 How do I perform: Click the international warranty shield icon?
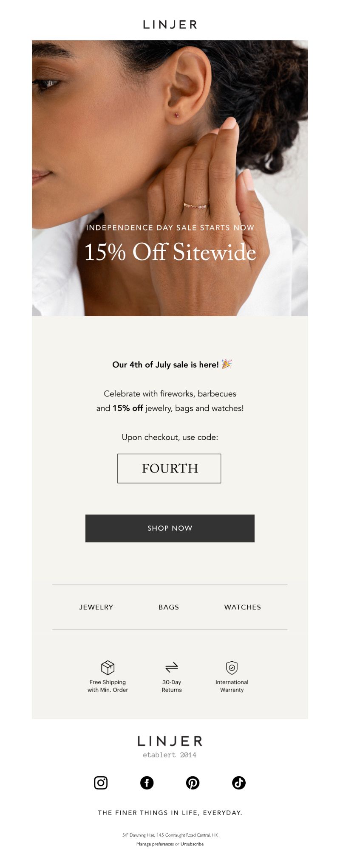point(232,668)
